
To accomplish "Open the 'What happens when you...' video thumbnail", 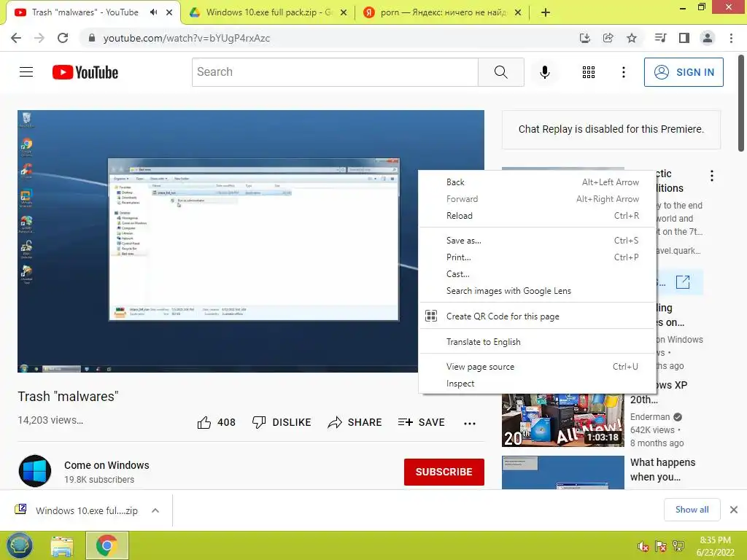I will click(x=562, y=472).
